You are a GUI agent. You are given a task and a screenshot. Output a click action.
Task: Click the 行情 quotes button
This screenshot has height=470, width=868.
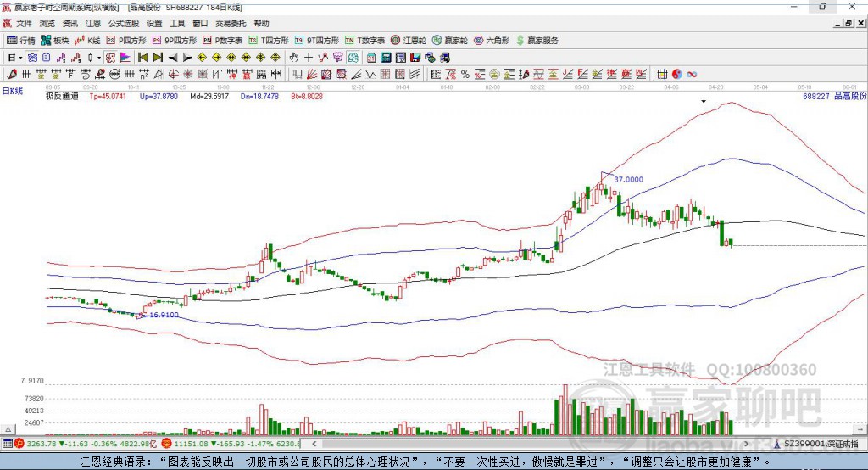click(21, 41)
